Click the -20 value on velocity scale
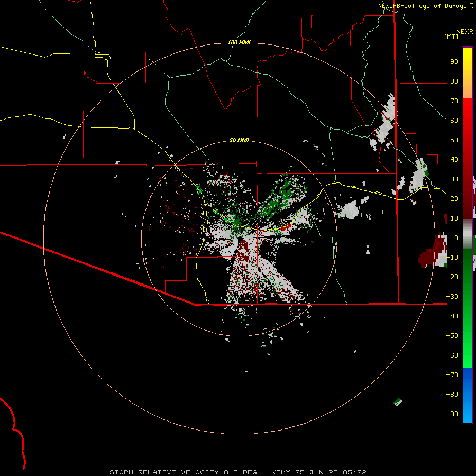 pyautogui.click(x=452, y=277)
